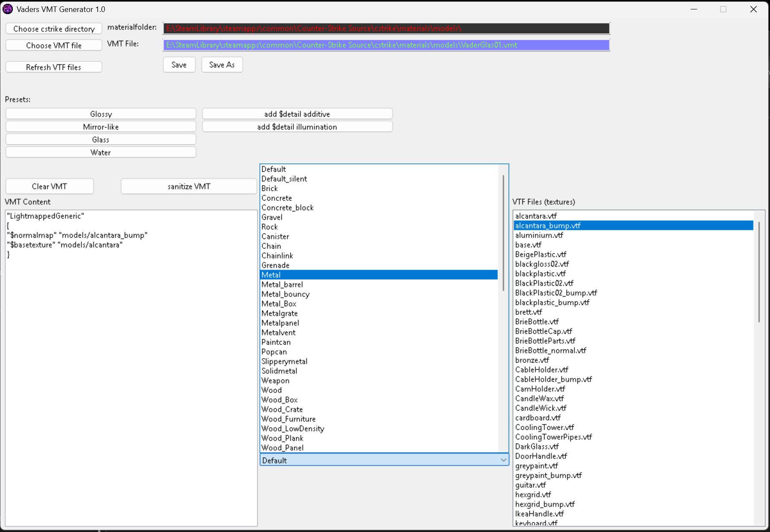This screenshot has height=532, width=770.
Task: Collapse the surface property dropdown arrow
Action: point(503,460)
